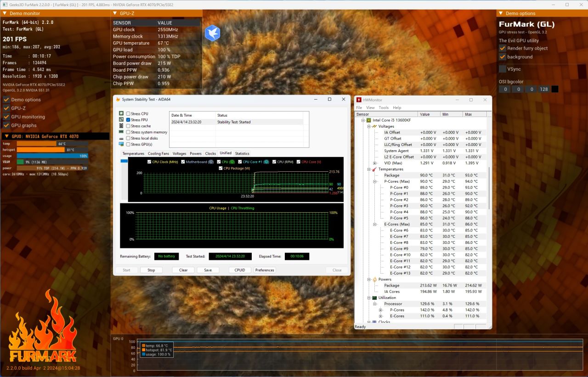The width and height of the screenshot is (588, 377).
Task: Click the black OSI bgcolor swatch
Action: coord(554,89)
